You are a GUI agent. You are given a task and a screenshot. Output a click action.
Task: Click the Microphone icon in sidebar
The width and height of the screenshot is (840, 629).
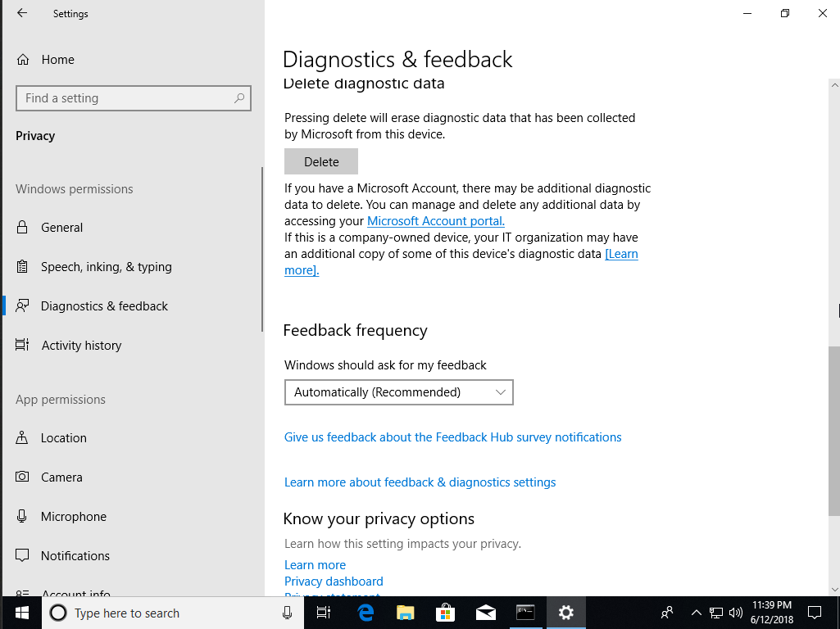click(22, 516)
